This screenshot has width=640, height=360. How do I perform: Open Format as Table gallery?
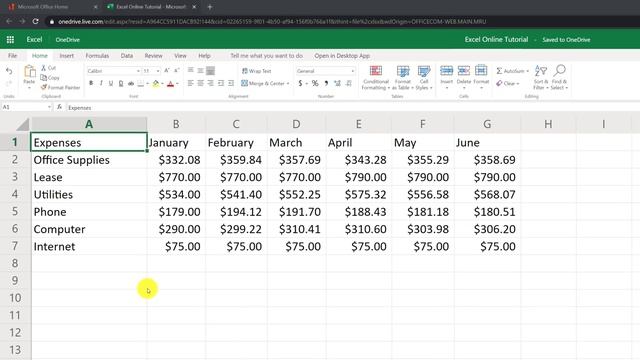[x=403, y=78]
